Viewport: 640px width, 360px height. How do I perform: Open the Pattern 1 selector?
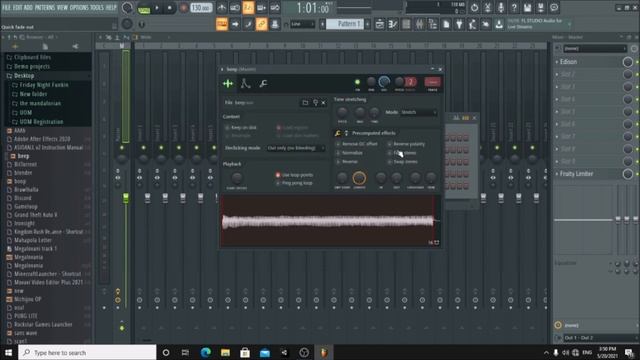pos(346,24)
